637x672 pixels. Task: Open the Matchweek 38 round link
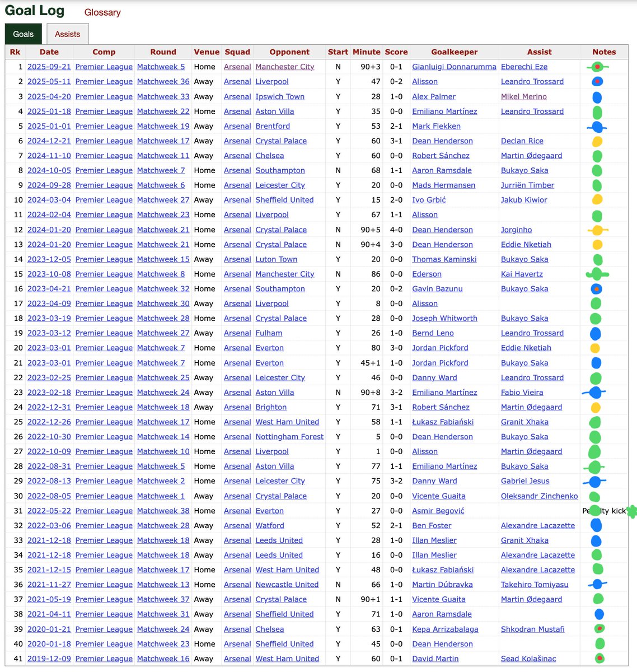click(x=163, y=511)
